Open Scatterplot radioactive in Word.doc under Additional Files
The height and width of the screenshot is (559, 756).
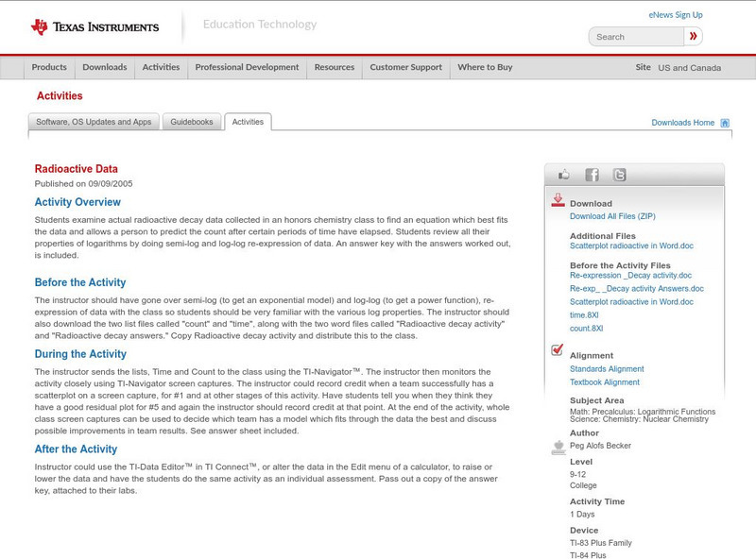tap(631, 246)
